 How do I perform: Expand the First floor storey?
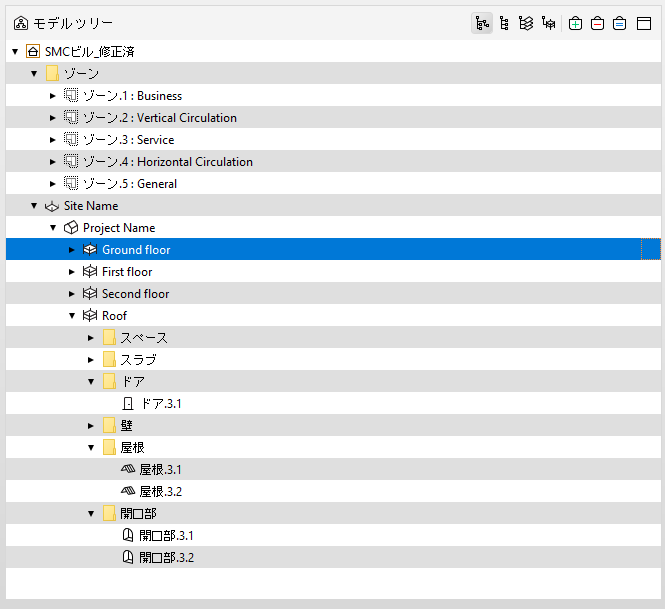(72, 272)
